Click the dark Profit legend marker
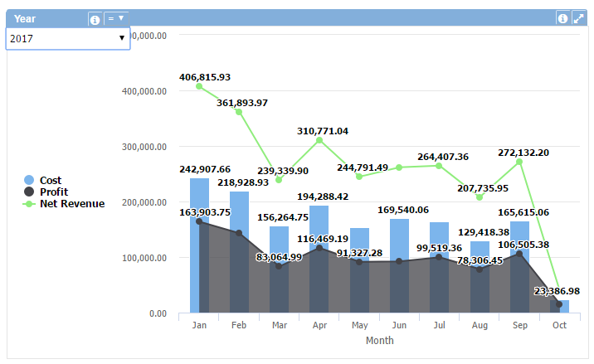The image size is (594, 364). 29,192
